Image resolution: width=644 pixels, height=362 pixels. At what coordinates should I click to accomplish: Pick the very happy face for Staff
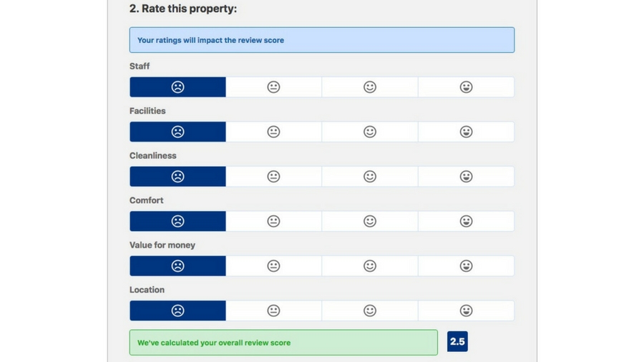point(466,87)
